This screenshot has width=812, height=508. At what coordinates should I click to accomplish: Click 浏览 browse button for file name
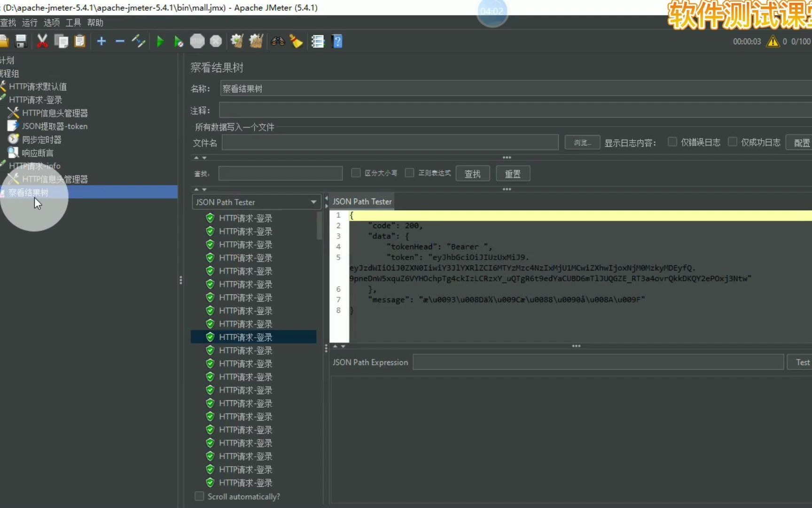(582, 143)
